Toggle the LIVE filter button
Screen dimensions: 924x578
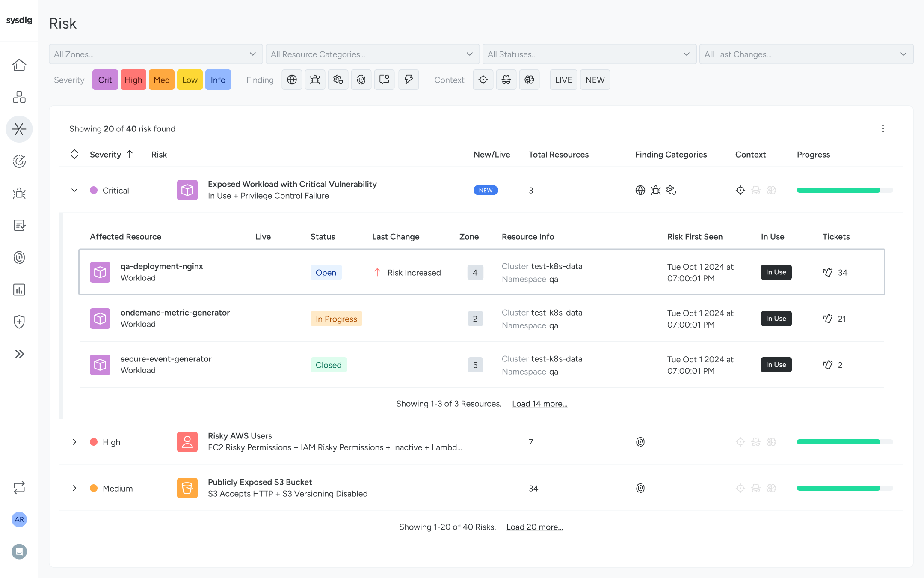[563, 80]
